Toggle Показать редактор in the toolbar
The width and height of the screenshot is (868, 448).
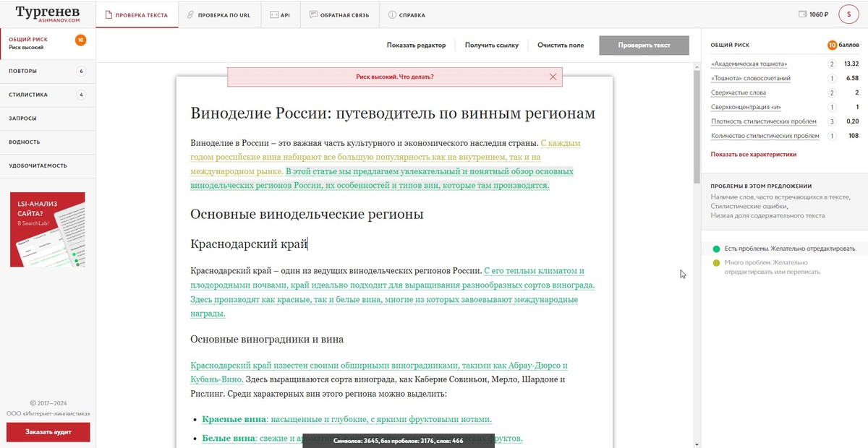click(416, 45)
